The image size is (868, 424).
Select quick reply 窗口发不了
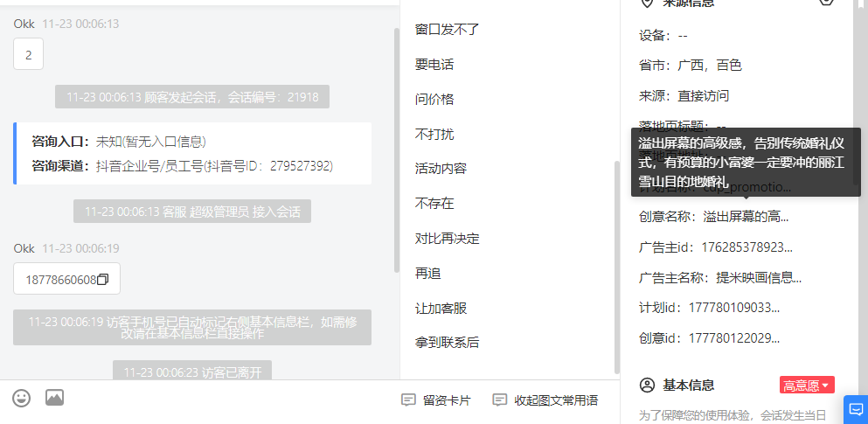(x=447, y=30)
